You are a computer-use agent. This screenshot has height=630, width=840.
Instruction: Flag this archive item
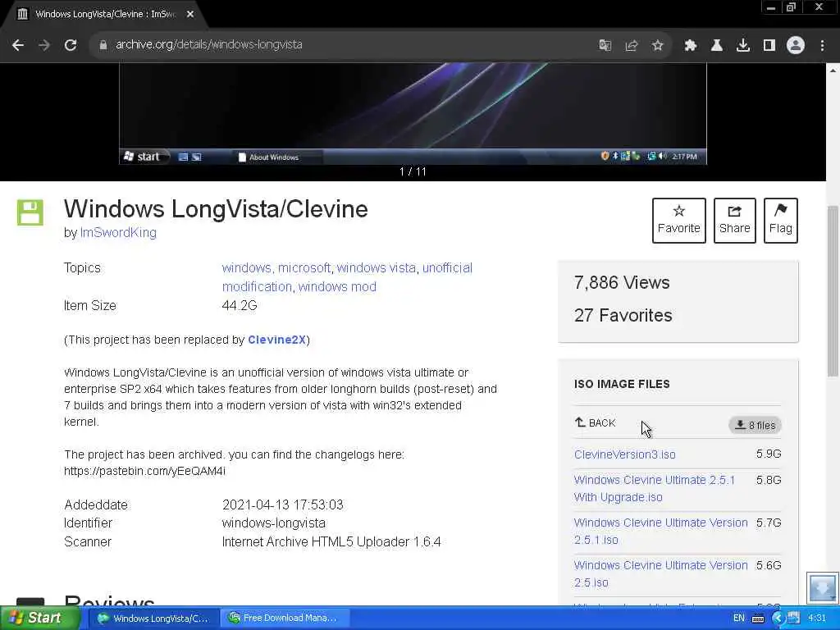point(781,220)
